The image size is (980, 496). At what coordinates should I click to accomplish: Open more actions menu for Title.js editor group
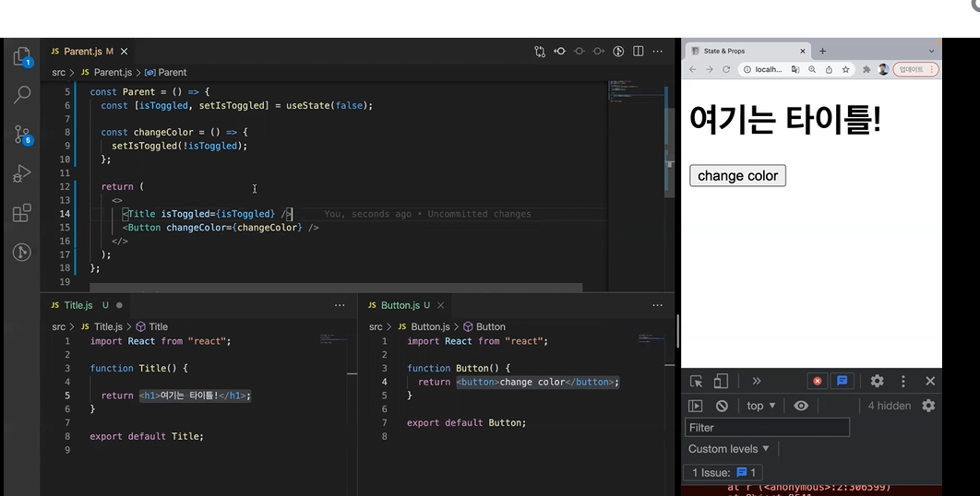pos(340,305)
